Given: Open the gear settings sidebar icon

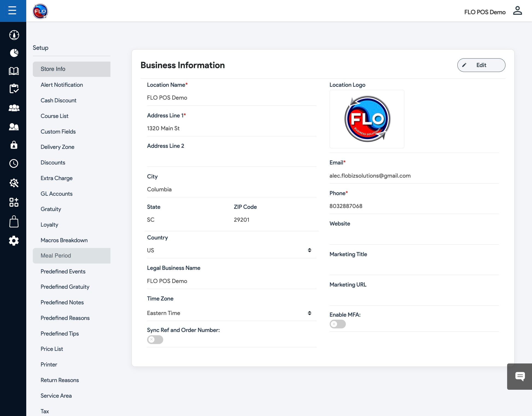Looking at the screenshot, I should point(14,241).
